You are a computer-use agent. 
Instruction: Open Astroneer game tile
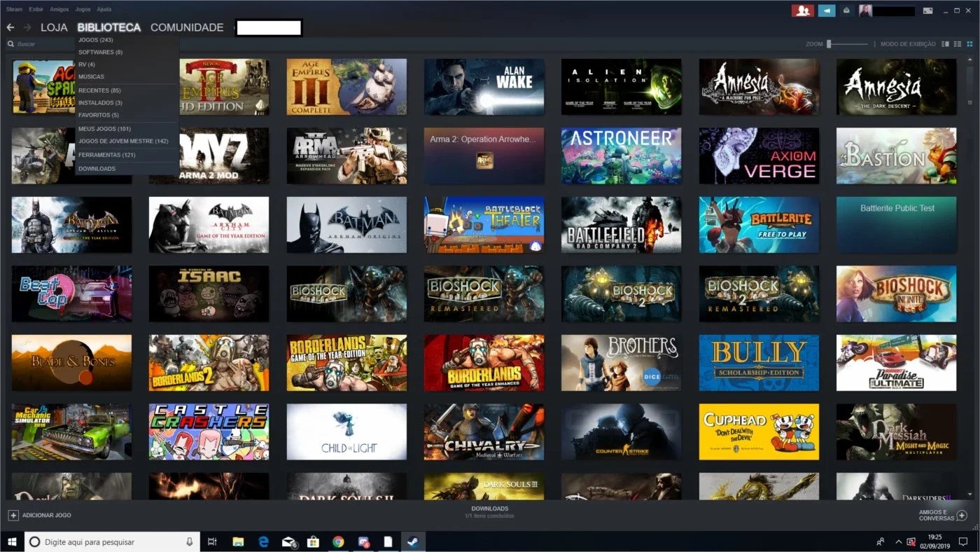(x=622, y=156)
